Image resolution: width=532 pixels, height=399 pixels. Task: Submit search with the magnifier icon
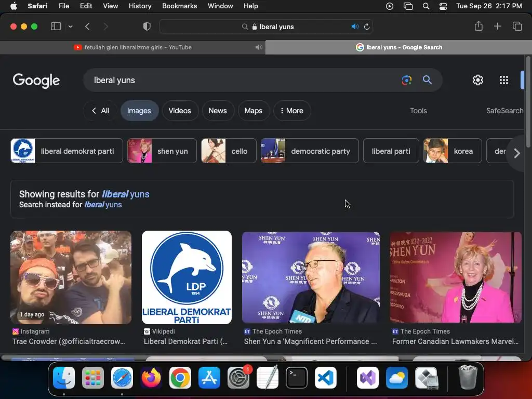point(427,80)
